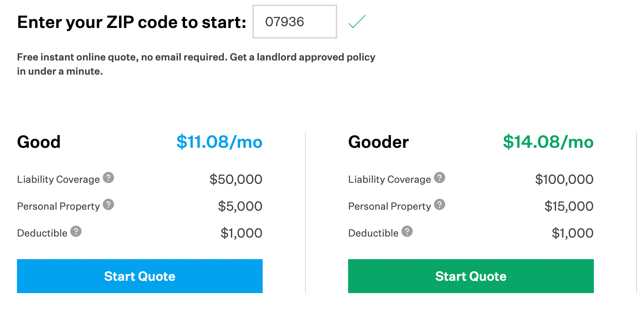Open Personal Property help on Good plan
Viewport: 644px width, 309px height.
coord(108,204)
